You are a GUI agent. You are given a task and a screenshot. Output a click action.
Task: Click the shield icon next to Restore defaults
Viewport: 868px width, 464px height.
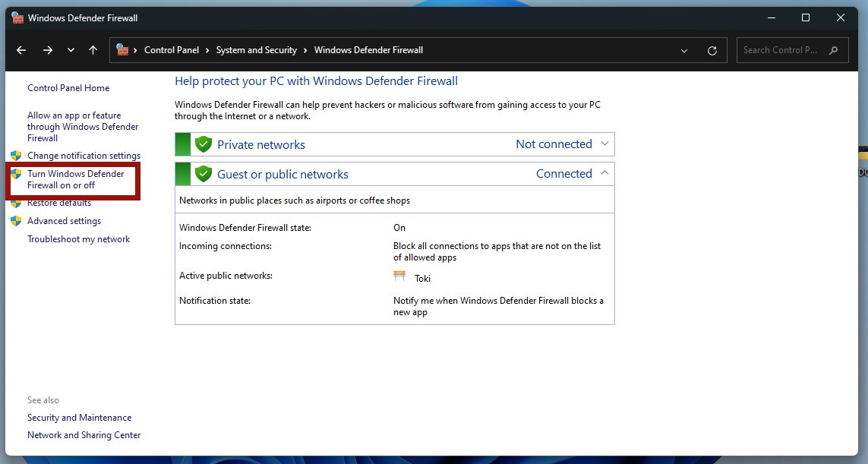click(x=16, y=203)
